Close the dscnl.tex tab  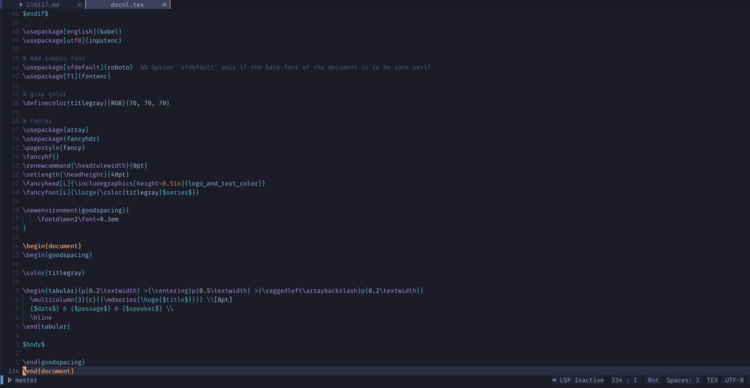[x=164, y=4]
